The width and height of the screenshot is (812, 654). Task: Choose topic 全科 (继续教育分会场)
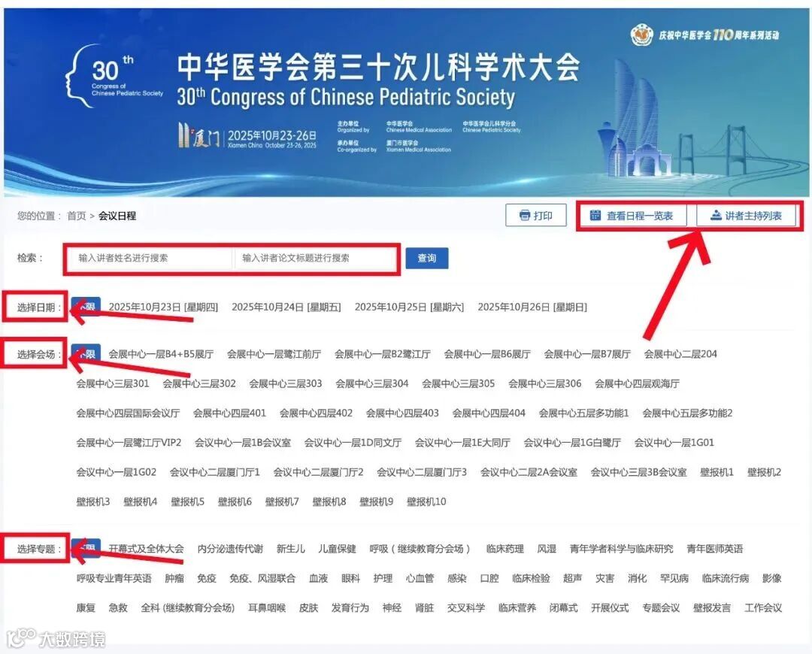(x=188, y=608)
